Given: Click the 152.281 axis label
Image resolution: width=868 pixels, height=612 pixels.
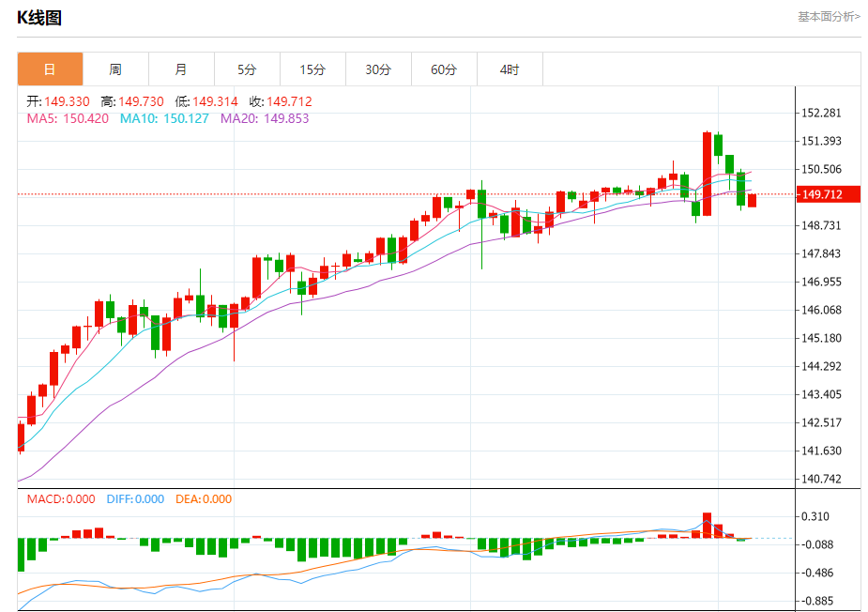Looking at the screenshot, I should 821,113.
